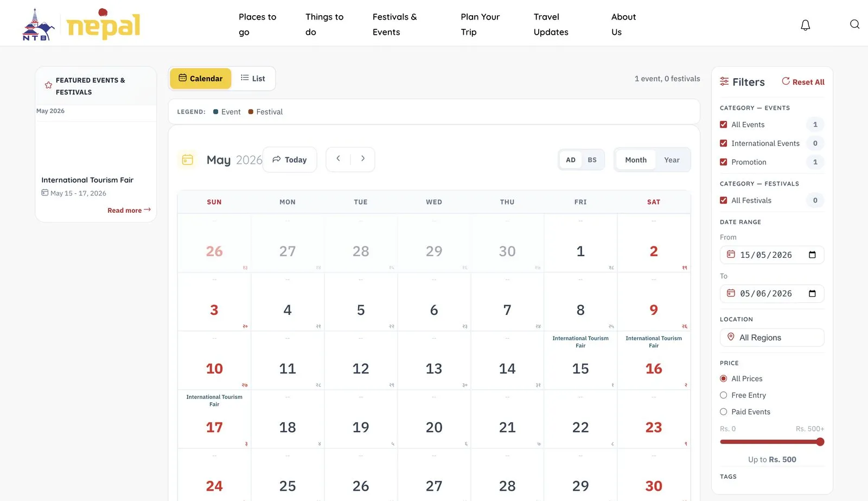Switch to BS calendar mode
Screen dimensions: 868x501
tap(592, 160)
